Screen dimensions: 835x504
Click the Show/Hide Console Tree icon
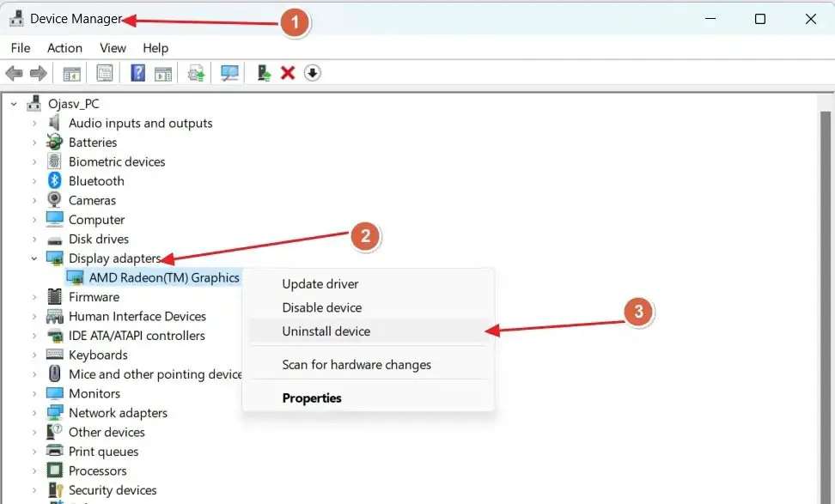click(71, 74)
